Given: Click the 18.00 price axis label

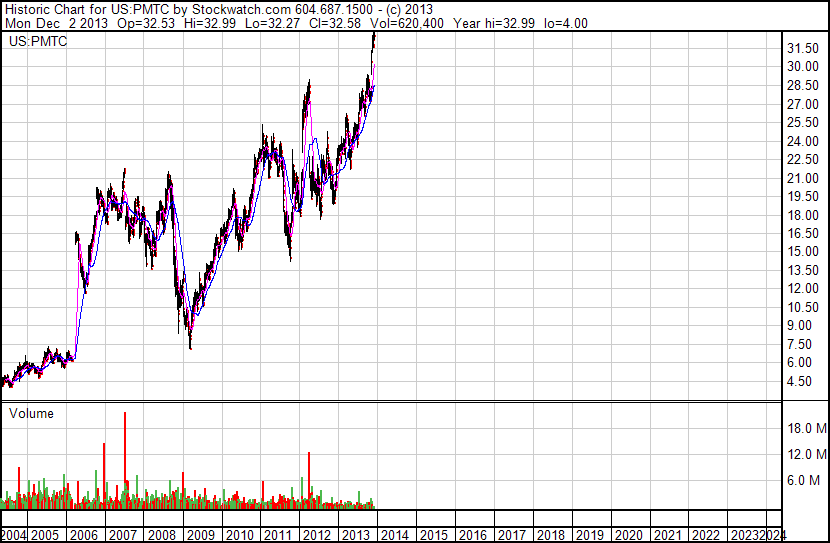Looking at the screenshot, I should coord(803,215).
